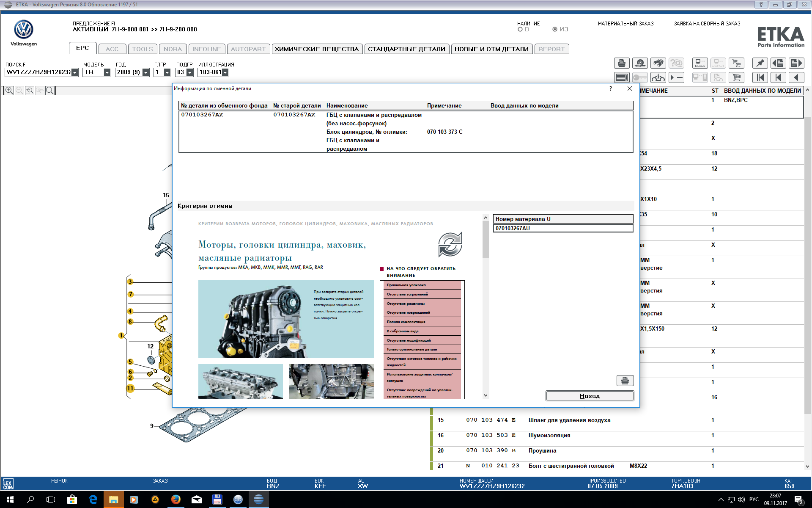
Task: Open the ИЛЛЮСТРАЦИЯ dropdown showing 103-061
Action: 225,72
